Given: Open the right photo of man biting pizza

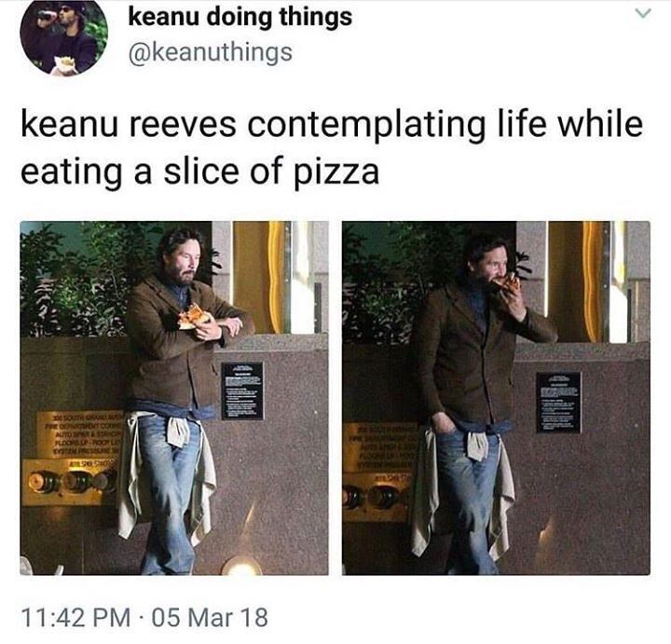Looking at the screenshot, I should (x=496, y=398).
